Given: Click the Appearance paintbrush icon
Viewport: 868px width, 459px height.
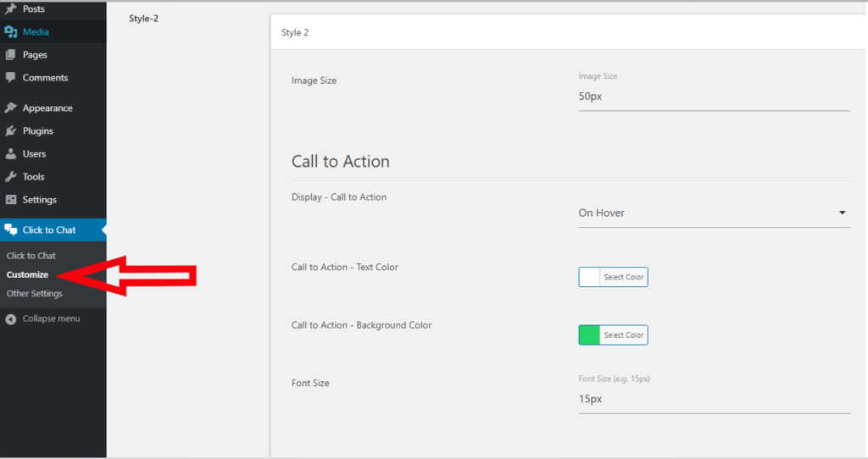Looking at the screenshot, I should pos(10,108).
